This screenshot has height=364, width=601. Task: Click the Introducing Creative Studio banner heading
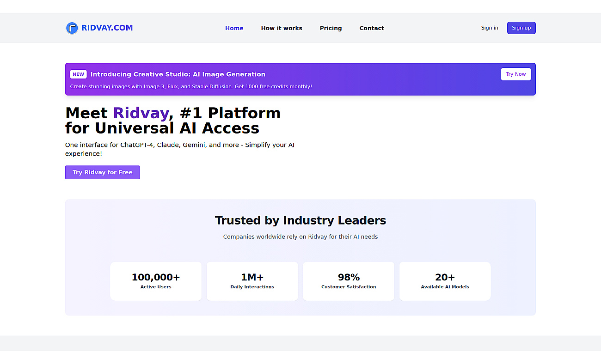click(x=178, y=74)
